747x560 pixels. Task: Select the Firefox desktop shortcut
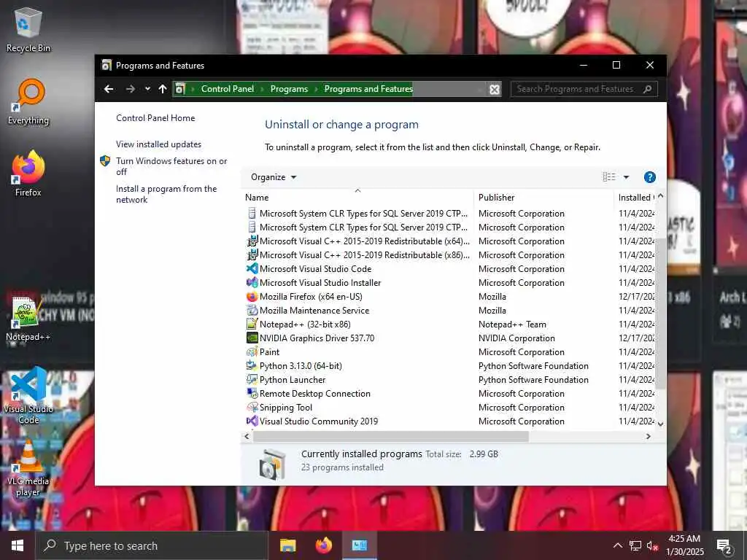click(28, 174)
